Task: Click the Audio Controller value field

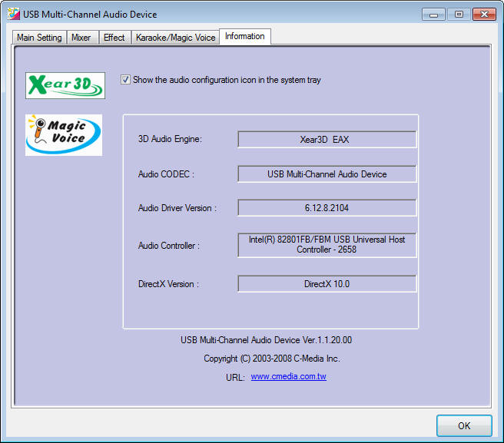Action: point(327,245)
